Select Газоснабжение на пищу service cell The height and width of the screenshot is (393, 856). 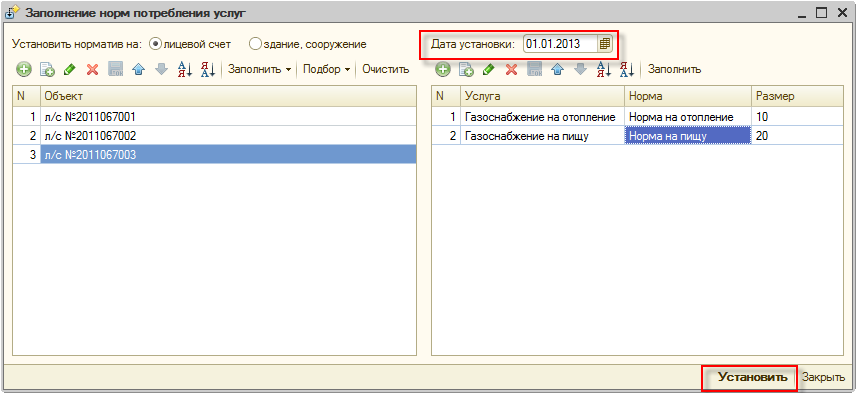pos(542,136)
